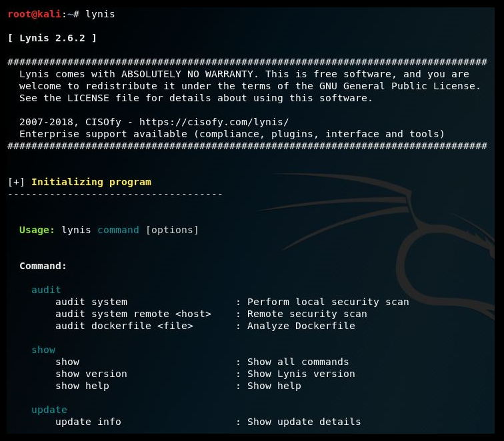
Task: Click 'Show all commands' description
Action: (x=298, y=362)
